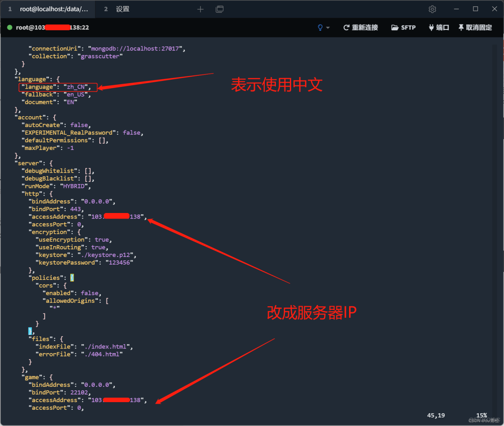Open the dropdown next to the connection indicator
Image resolution: width=504 pixels, height=426 pixels.
click(327, 27)
